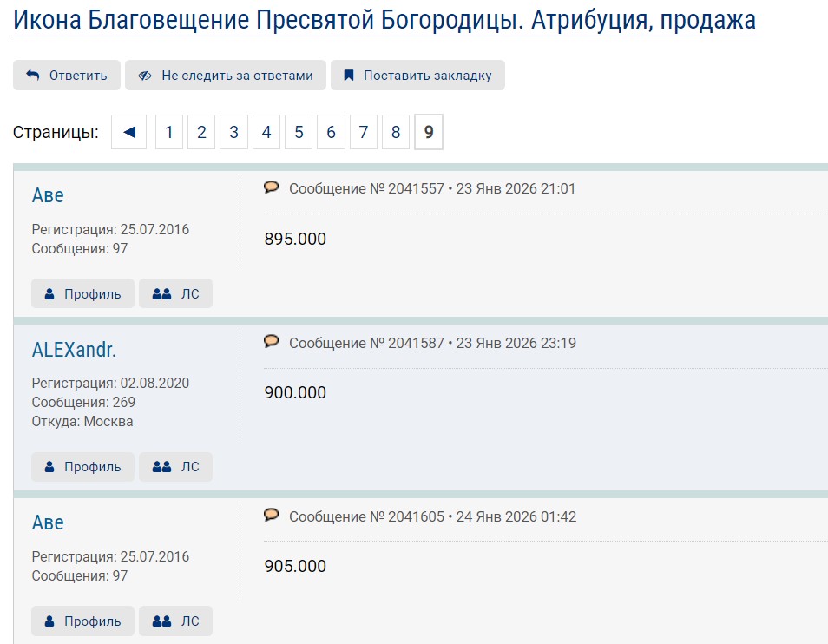Screen dimensions: 828x644
Task: Click ЛС button in the last post
Action: pyautogui.click(x=175, y=621)
